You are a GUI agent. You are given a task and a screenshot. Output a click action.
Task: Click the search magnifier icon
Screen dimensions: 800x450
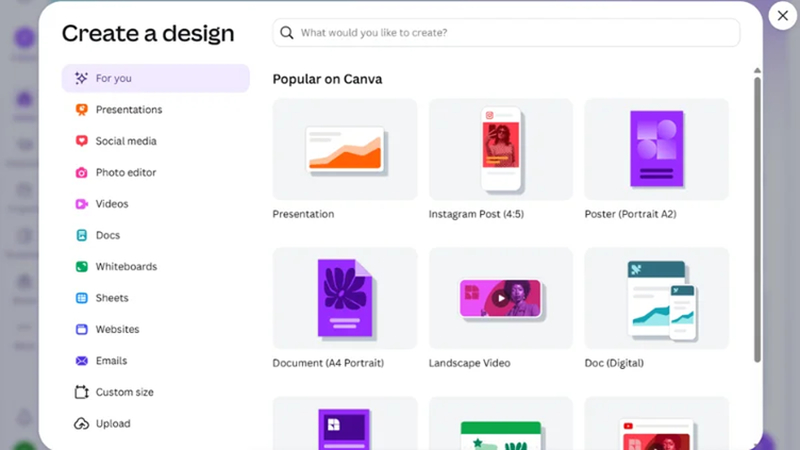287,33
